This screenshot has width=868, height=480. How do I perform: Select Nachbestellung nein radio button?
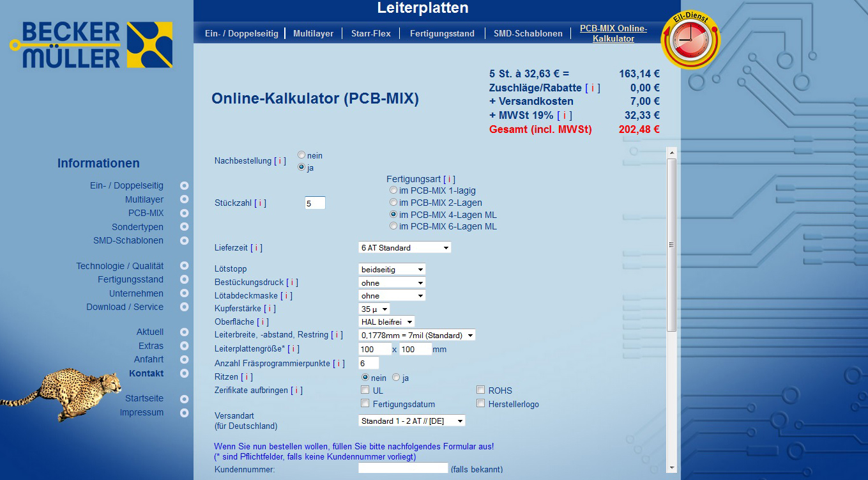coord(301,155)
